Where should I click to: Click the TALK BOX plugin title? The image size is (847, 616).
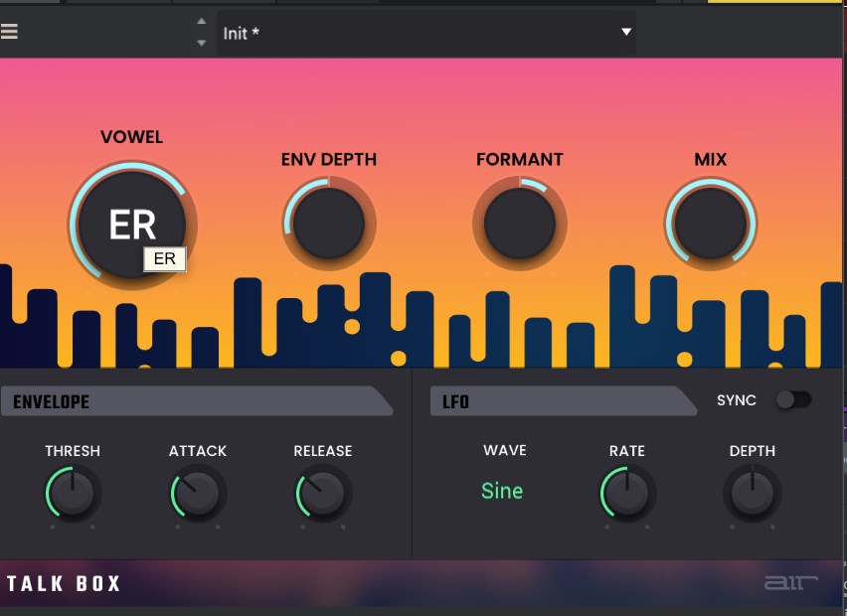click(x=64, y=583)
